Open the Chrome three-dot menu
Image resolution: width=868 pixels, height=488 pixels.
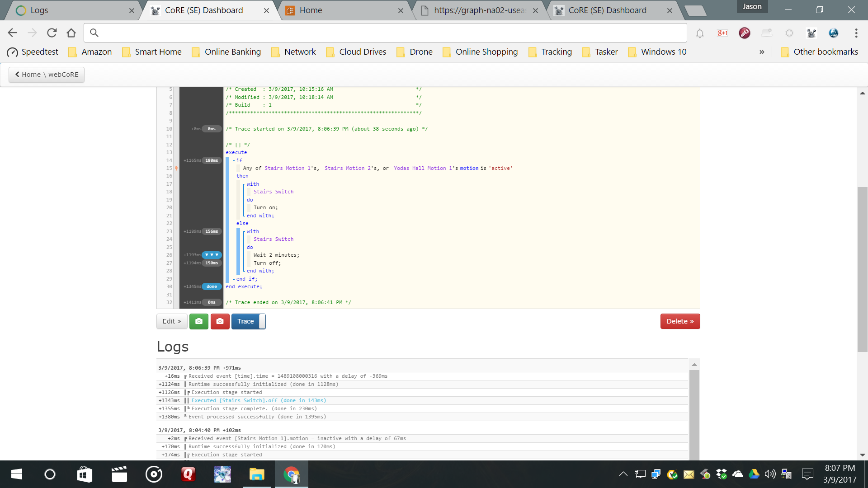(856, 33)
